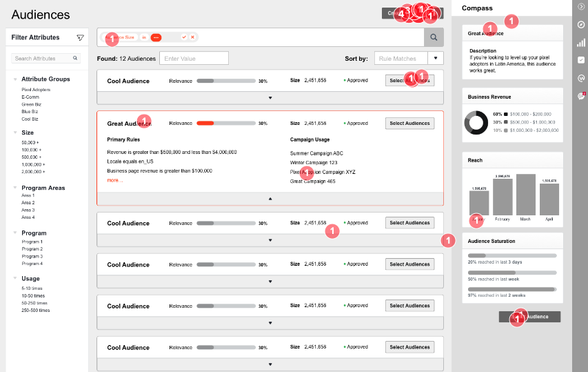Collapse right panel with arrow circle icon
Viewport: 588px width, 372px height.
581,7
